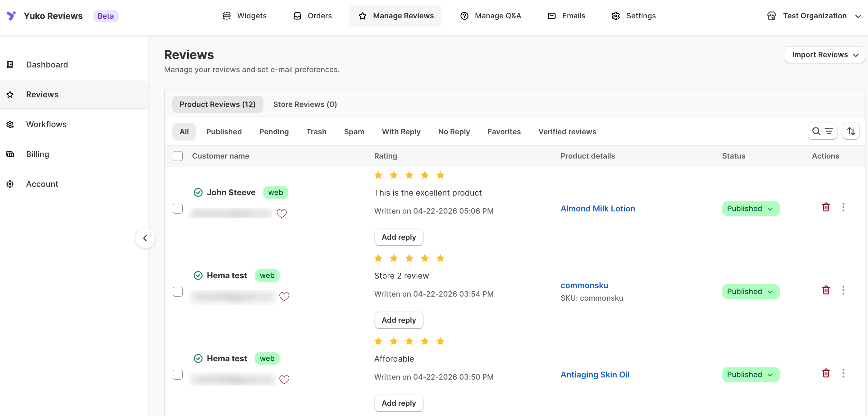Collapse the sidebar with the chevron button

tap(145, 238)
